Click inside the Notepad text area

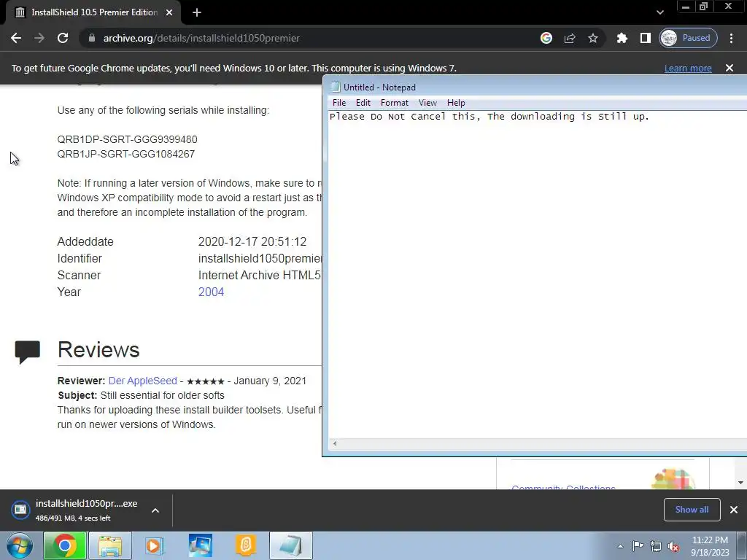coord(538,274)
